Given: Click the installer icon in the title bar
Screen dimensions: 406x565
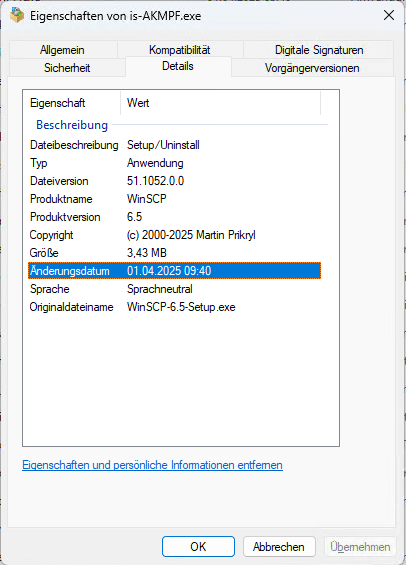Looking at the screenshot, I should point(17,15).
